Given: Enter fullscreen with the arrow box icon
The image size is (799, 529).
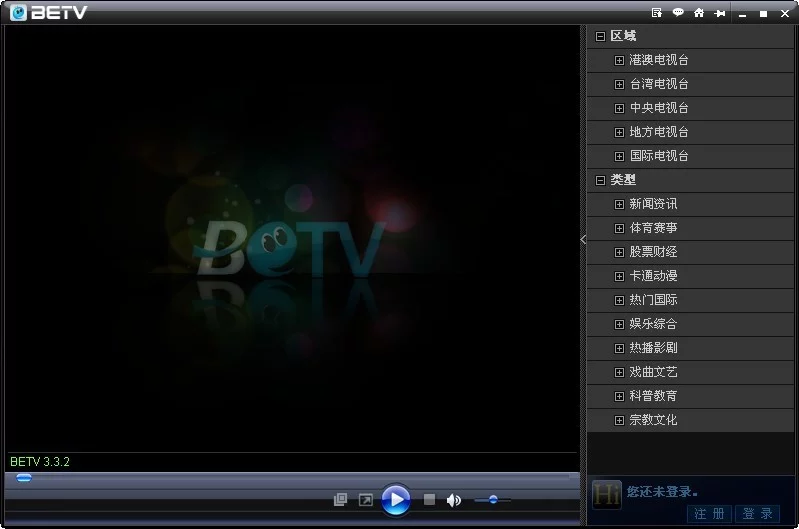Looking at the screenshot, I should pos(365,500).
